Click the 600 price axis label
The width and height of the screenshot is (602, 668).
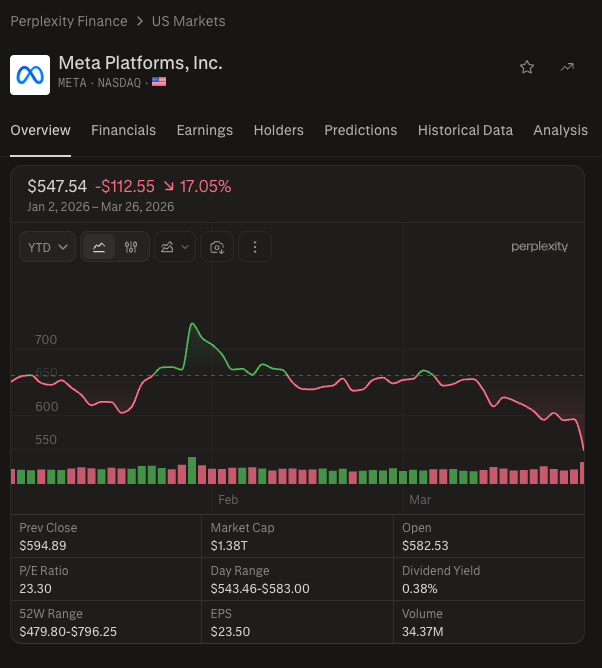tap(46, 406)
